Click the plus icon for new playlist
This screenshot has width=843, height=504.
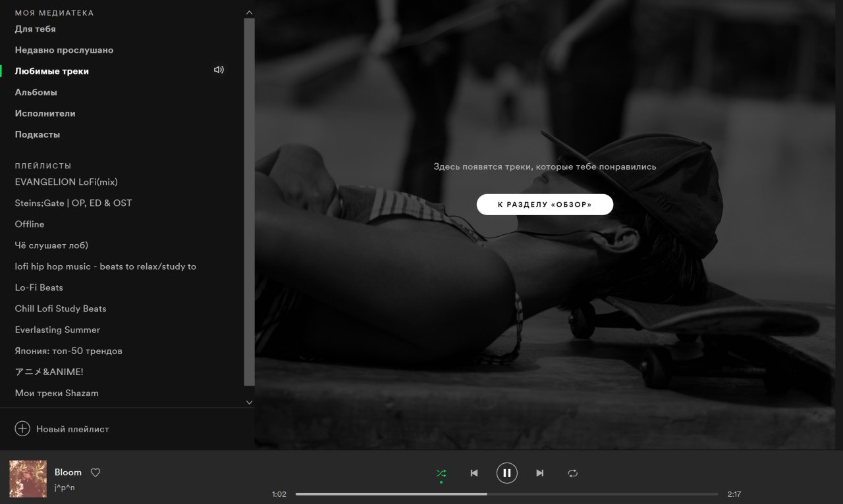pos(22,429)
